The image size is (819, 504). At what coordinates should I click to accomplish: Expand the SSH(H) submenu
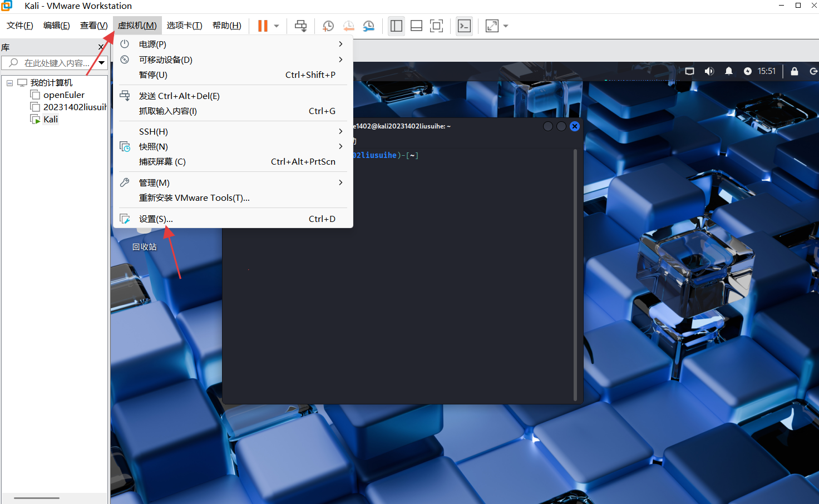[x=233, y=131]
